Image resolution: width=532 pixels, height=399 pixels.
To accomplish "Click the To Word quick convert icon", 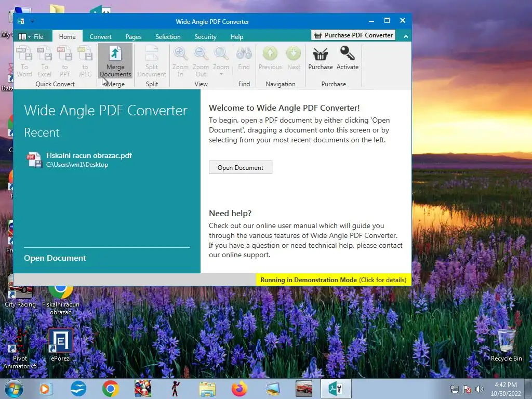I will click(x=24, y=61).
